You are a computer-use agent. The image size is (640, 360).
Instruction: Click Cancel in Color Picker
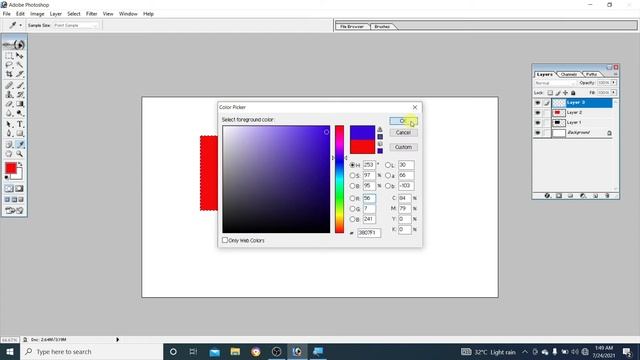[403, 133]
